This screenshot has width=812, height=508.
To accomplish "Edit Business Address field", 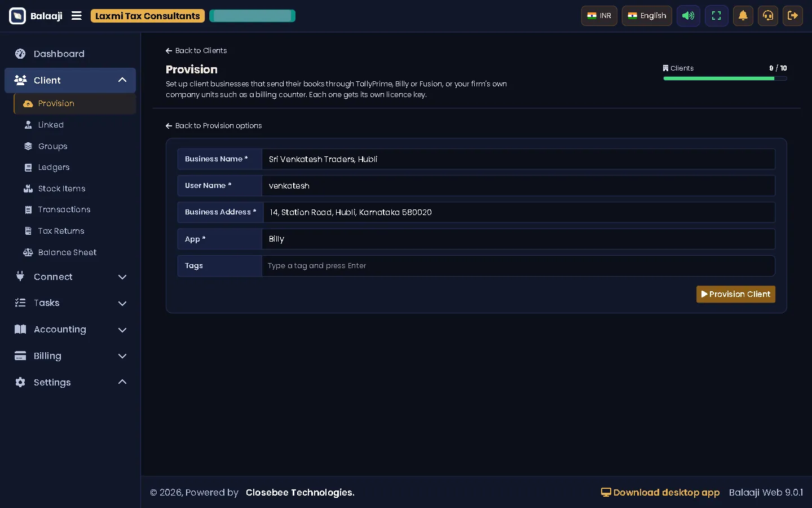I will (518, 212).
